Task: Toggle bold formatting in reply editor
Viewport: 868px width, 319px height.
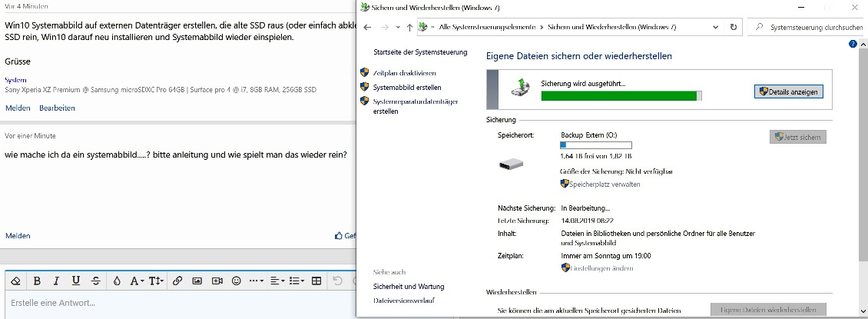Action: tap(37, 281)
